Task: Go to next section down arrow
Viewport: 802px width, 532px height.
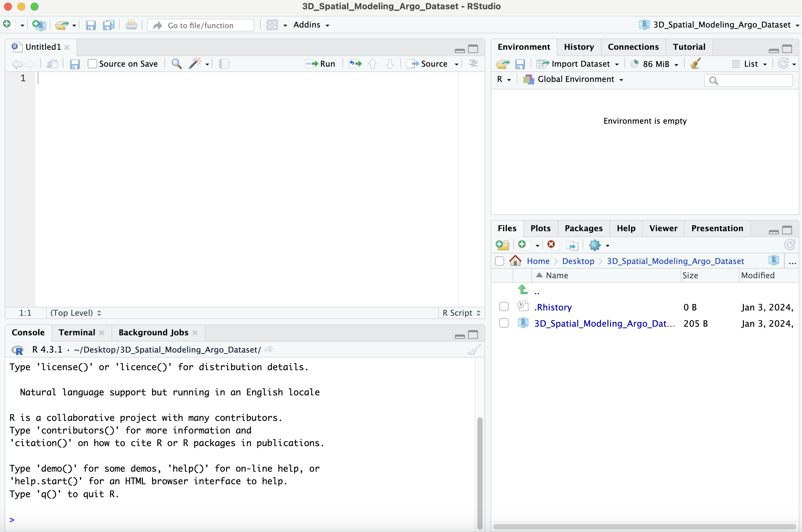Action: click(x=390, y=64)
